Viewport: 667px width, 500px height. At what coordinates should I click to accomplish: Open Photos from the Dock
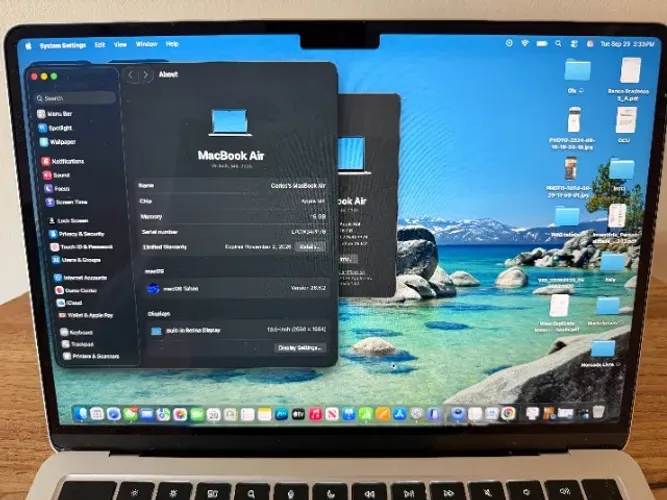tap(180, 414)
